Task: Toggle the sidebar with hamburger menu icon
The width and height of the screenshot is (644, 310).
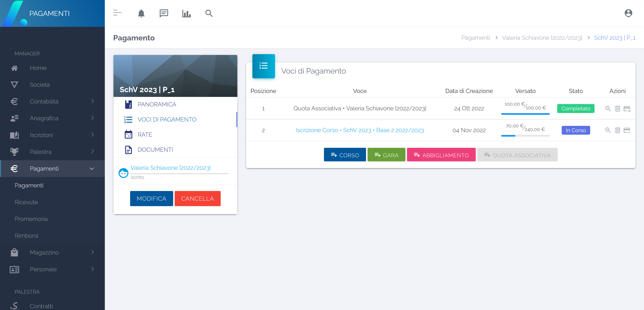Action: (117, 13)
